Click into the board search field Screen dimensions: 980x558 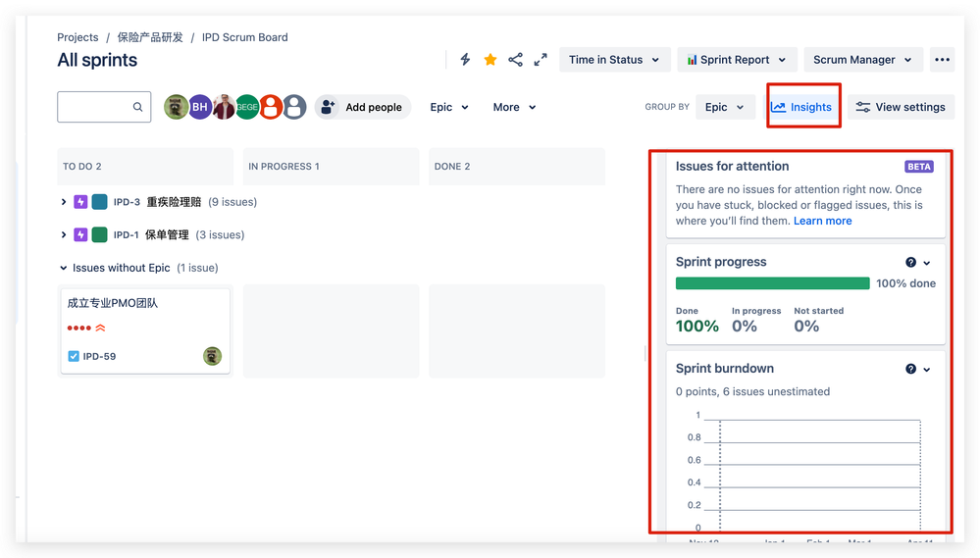pos(104,107)
